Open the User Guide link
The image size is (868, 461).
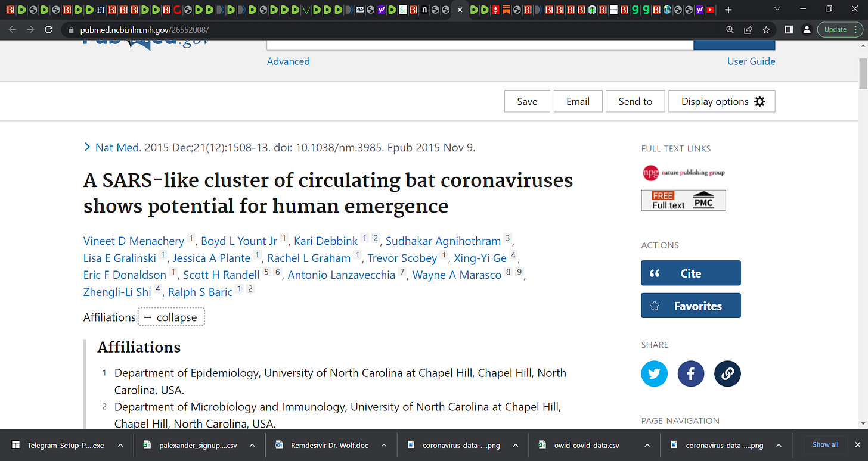point(751,61)
